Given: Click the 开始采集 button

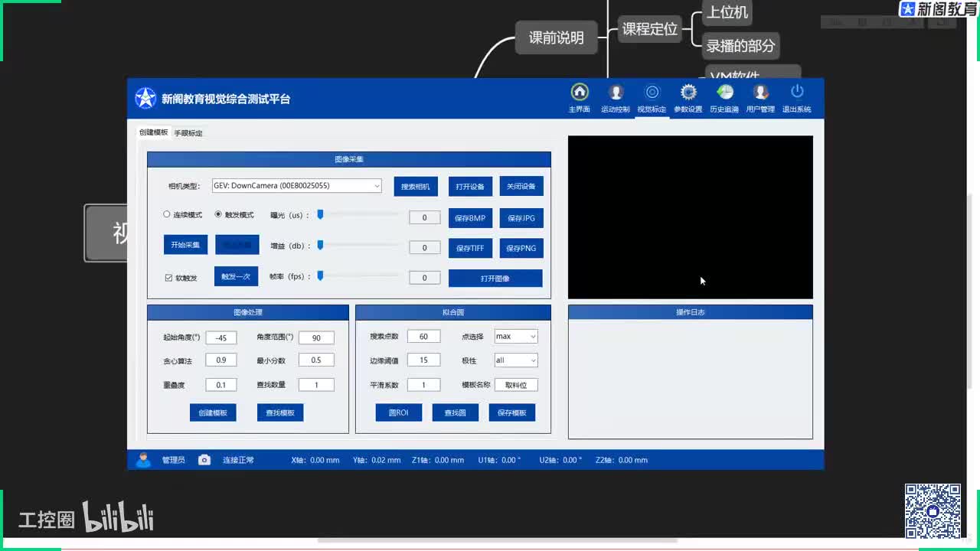Looking at the screenshot, I should click(185, 245).
